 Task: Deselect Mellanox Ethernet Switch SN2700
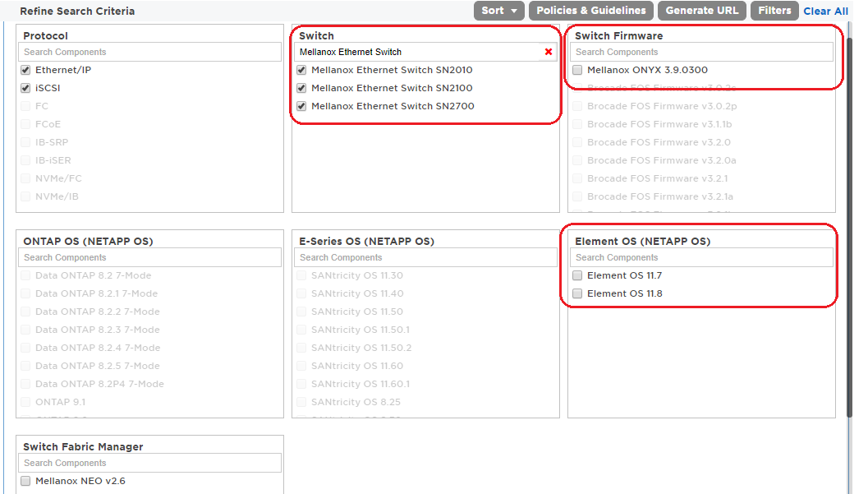pos(301,106)
